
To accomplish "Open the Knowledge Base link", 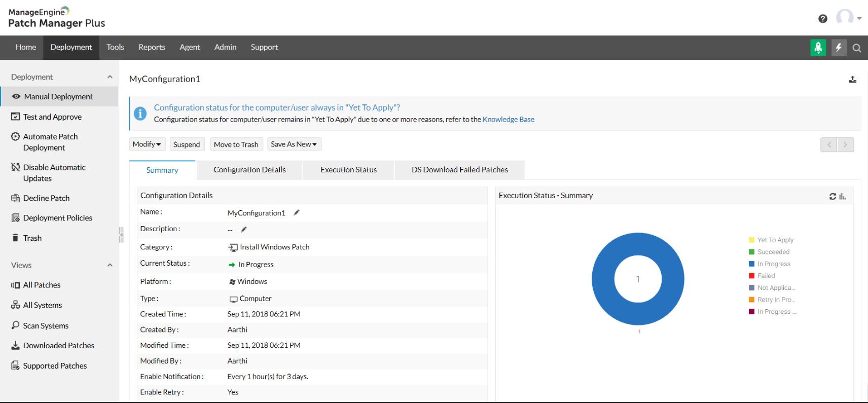I will coord(508,120).
